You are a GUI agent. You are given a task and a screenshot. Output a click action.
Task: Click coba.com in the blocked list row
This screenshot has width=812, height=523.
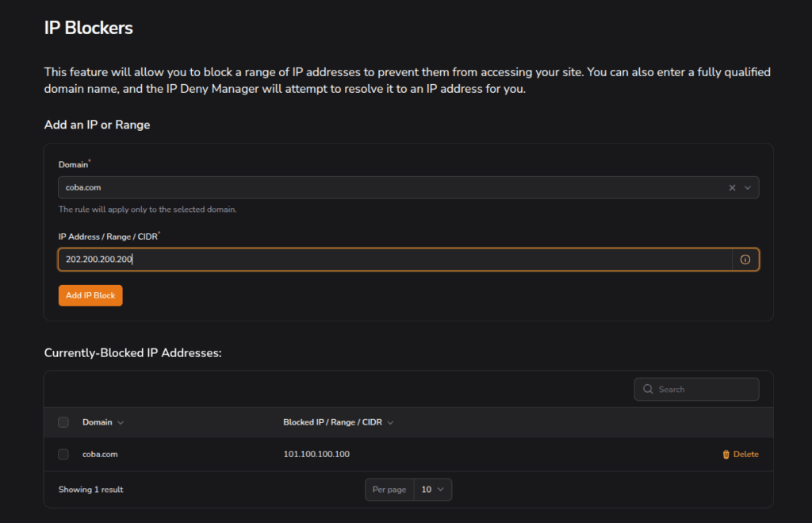[x=100, y=454]
